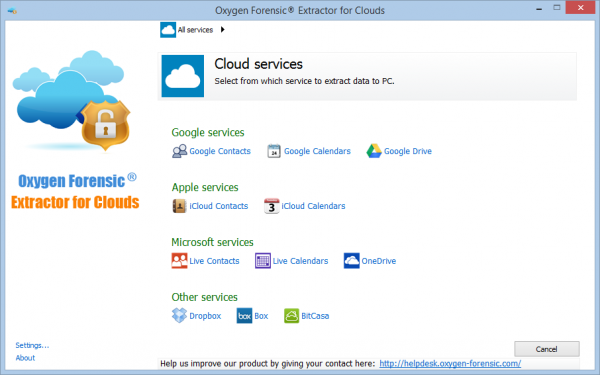Image resolution: width=600 pixels, height=375 pixels.
Task: Click the Google Contacts people icon
Action: (x=179, y=151)
